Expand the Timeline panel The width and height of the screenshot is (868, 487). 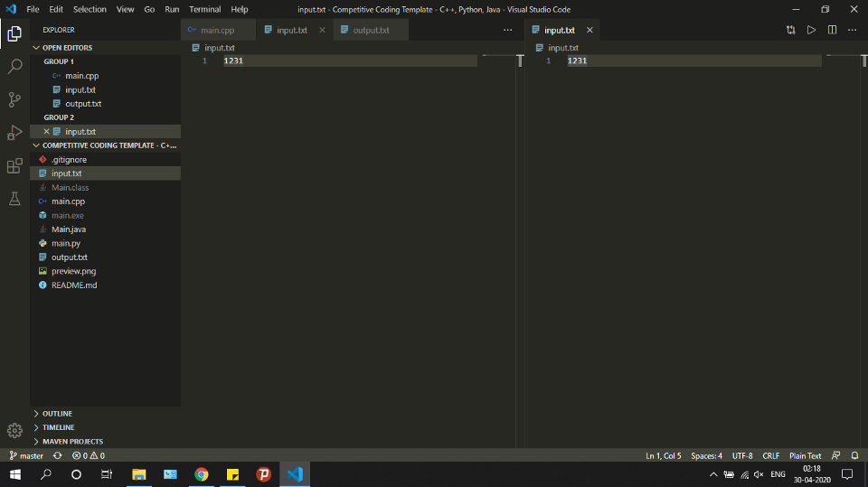click(58, 427)
